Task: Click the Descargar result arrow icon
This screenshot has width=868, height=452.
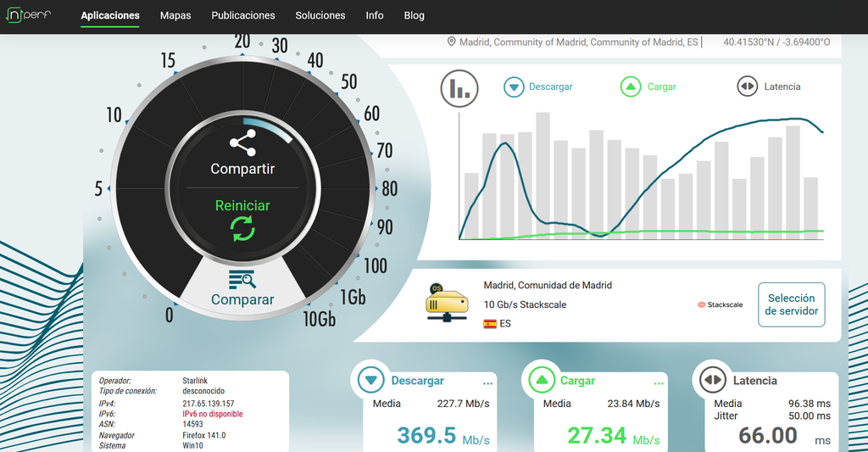Action: point(371,381)
